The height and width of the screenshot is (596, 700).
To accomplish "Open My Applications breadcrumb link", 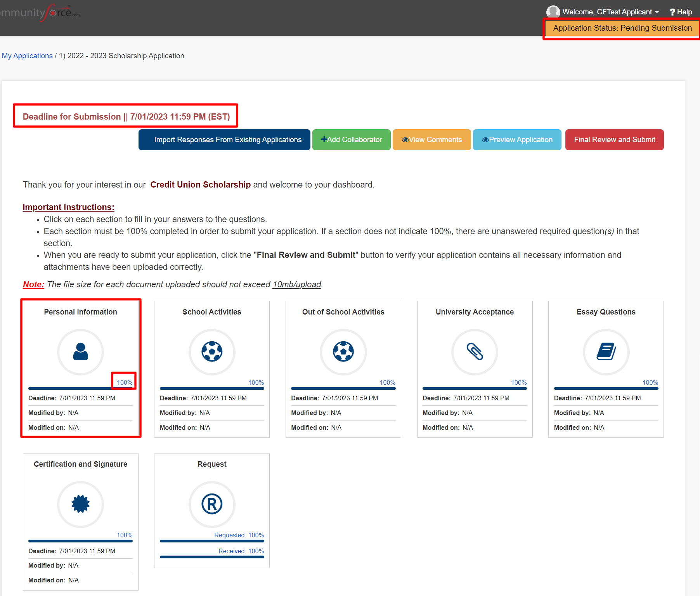I will click(x=27, y=56).
